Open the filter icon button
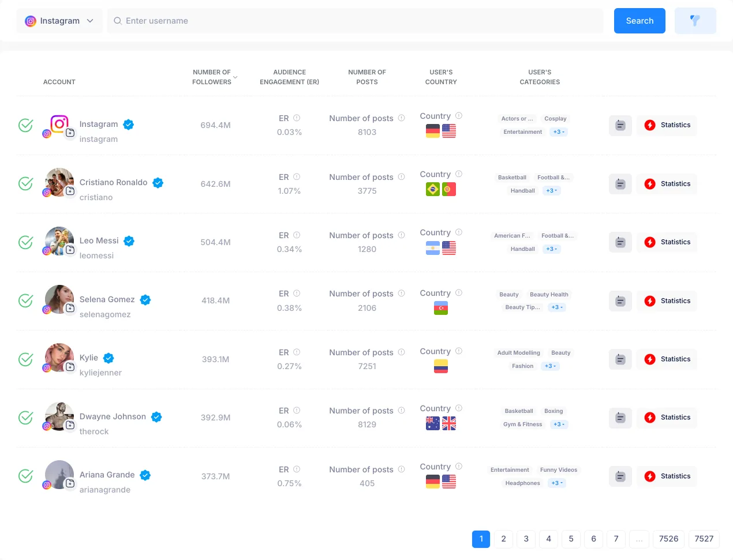 (x=695, y=21)
